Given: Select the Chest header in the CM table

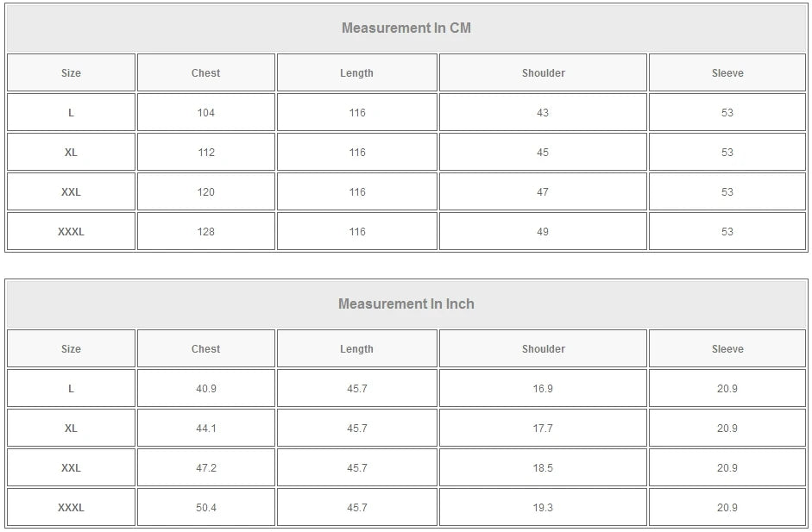Looking at the screenshot, I should click(205, 73).
